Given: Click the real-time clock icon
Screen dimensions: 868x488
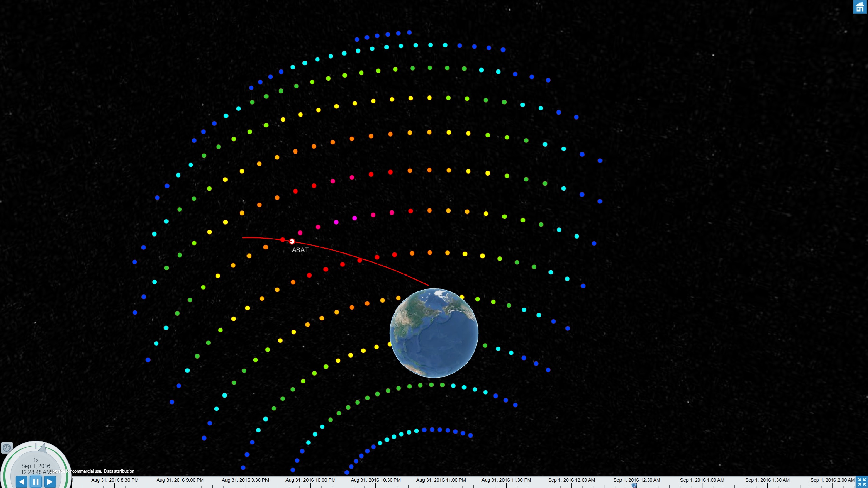Looking at the screenshot, I should coord(7,448).
